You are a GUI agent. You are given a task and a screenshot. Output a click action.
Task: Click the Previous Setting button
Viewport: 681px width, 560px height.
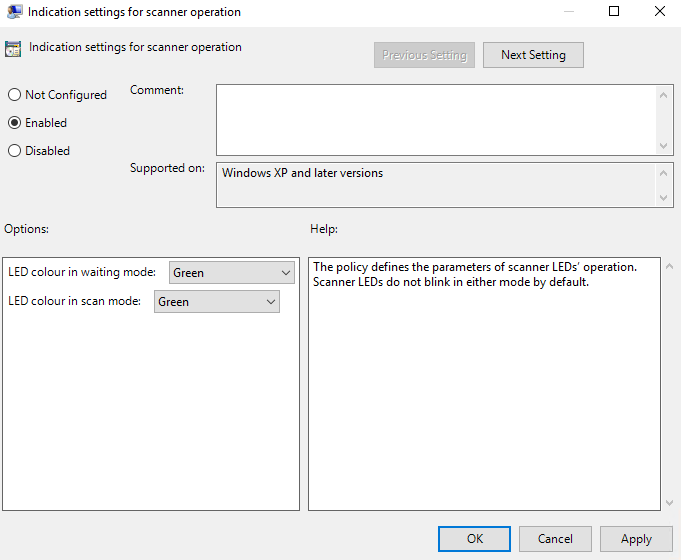click(424, 55)
